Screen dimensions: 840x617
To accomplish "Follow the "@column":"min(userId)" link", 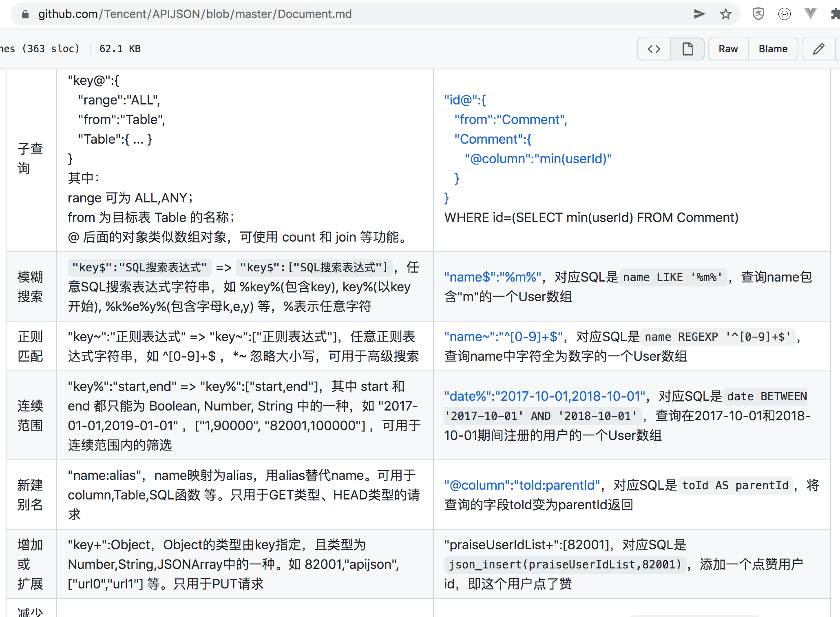I will 538,159.
